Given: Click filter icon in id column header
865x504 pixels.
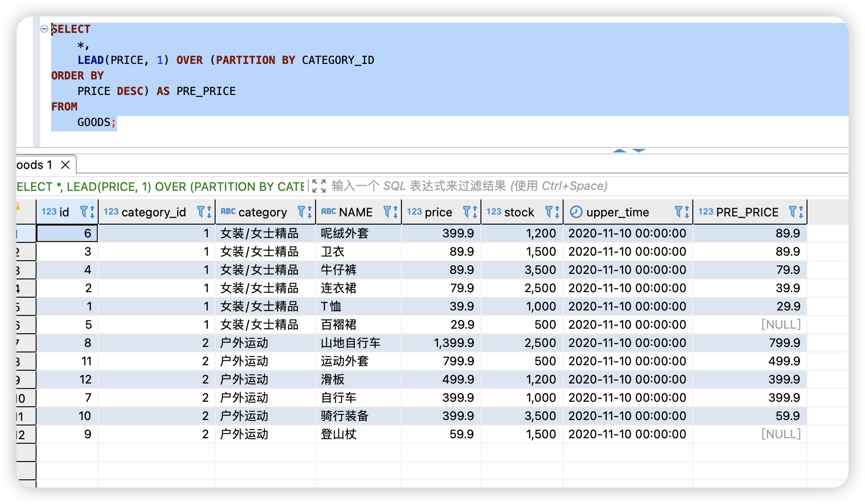Looking at the screenshot, I should point(84,212).
